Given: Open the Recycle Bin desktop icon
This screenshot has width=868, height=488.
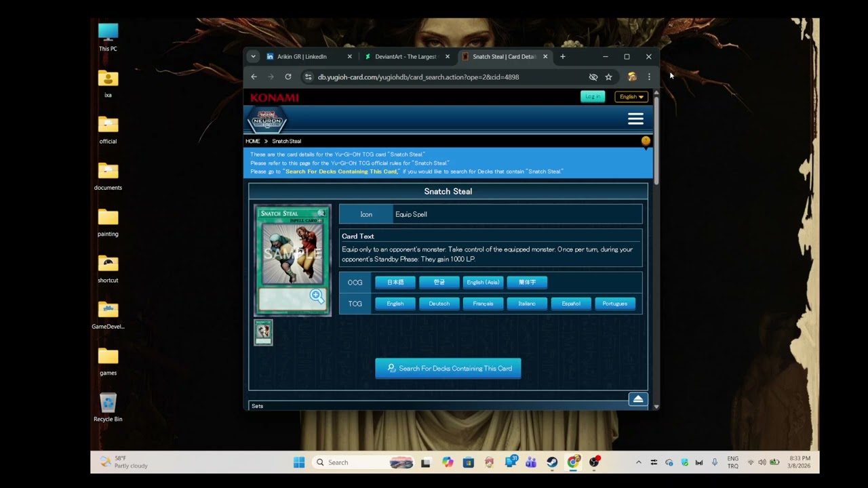Looking at the screenshot, I should point(108,407).
